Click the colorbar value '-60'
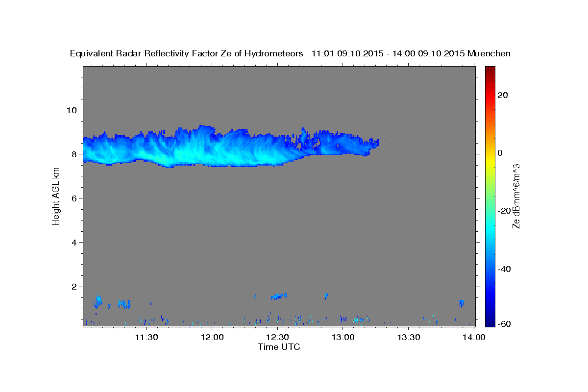Viewport: 588px width, 392px height. [504, 324]
